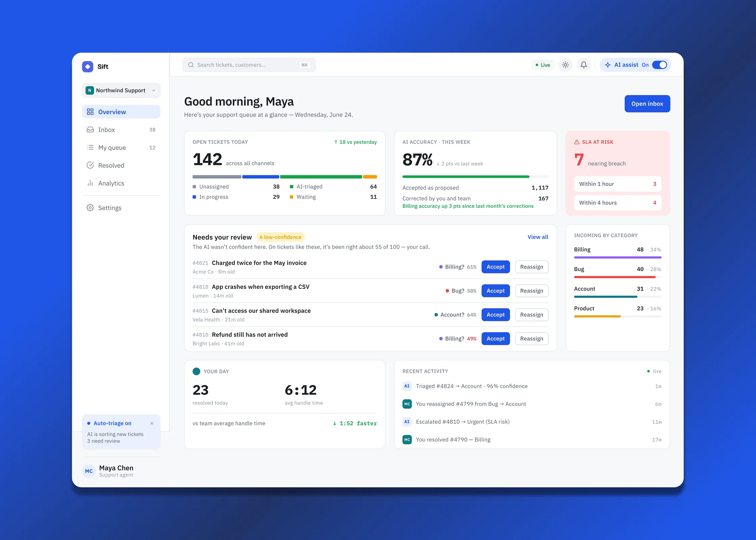The image size is (756, 540).
Task: Open Analytics in the sidebar
Action: coord(121,183)
